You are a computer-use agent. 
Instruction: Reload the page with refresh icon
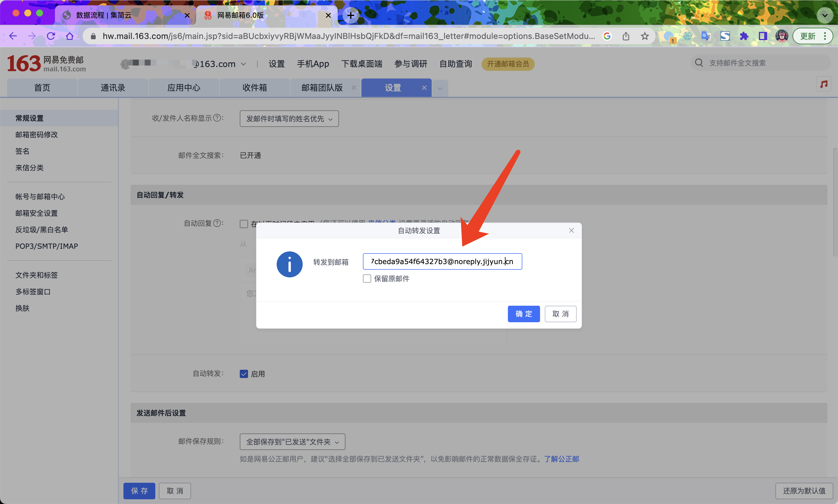[51, 36]
